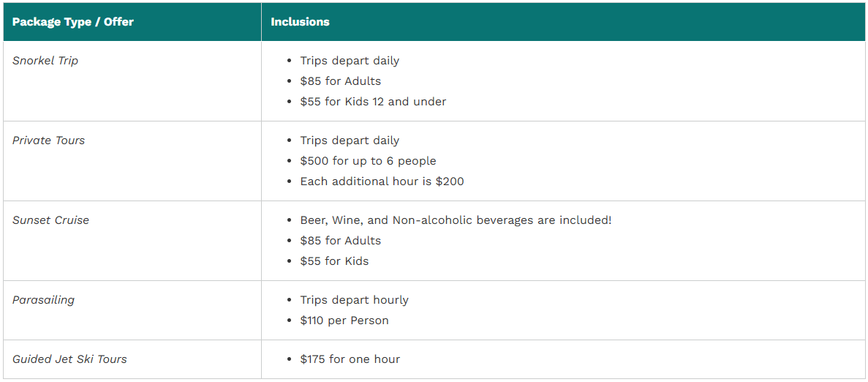Click the $500 for up to 6 people text

(368, 161)
